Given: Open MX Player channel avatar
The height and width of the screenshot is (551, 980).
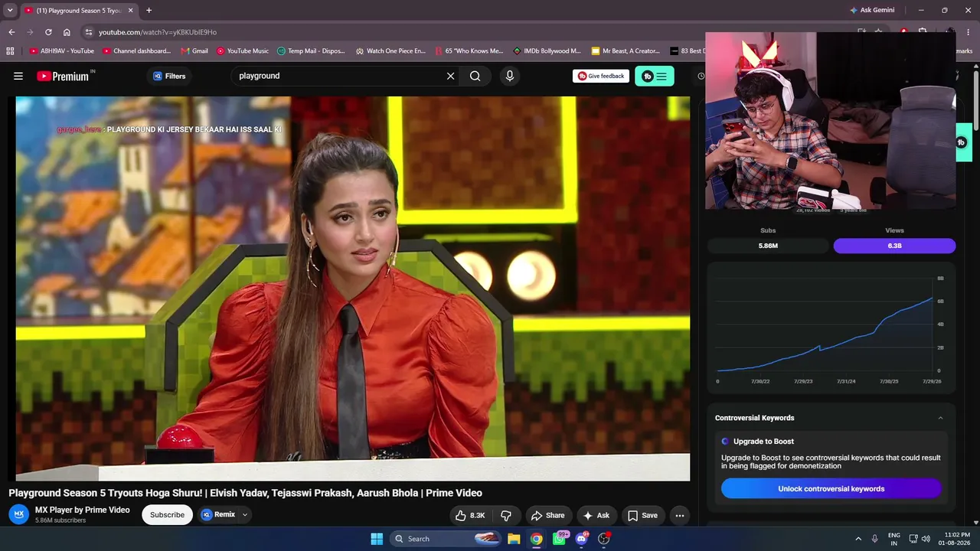Looking at the screenshot, I should pyautogui.click(x=19, y=514).
